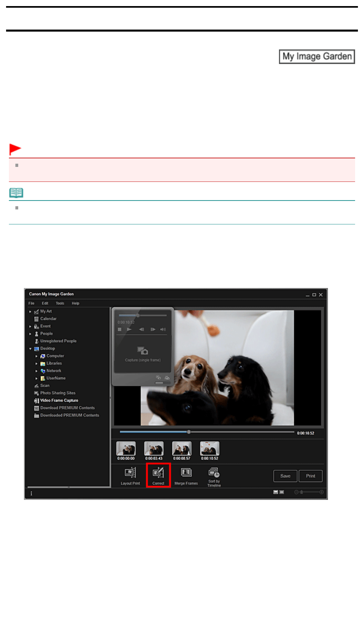This screenshot has width=364, height=636.
Task: Click the information icon in status bar
Action: 31,493
